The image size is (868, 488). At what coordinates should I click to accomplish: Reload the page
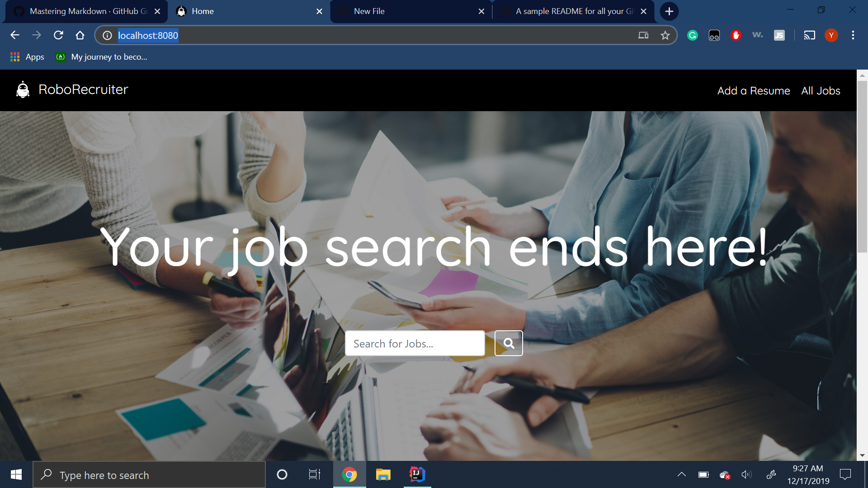58,35
